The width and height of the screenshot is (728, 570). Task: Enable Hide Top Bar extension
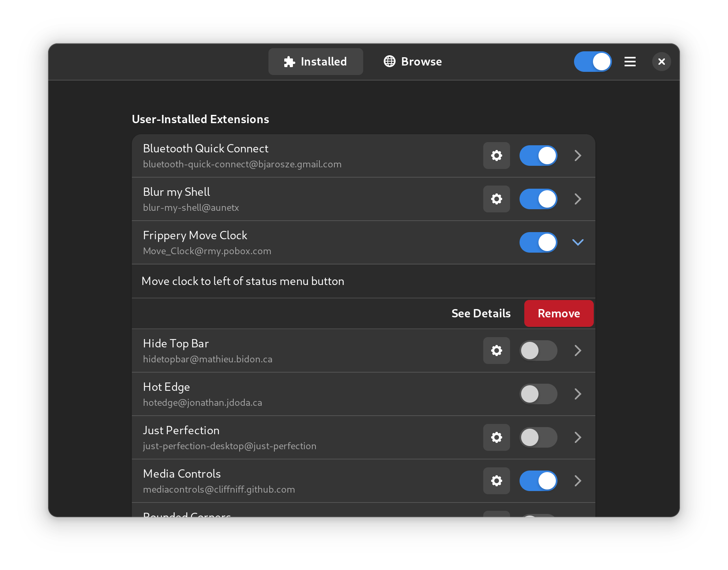(538, 351)
